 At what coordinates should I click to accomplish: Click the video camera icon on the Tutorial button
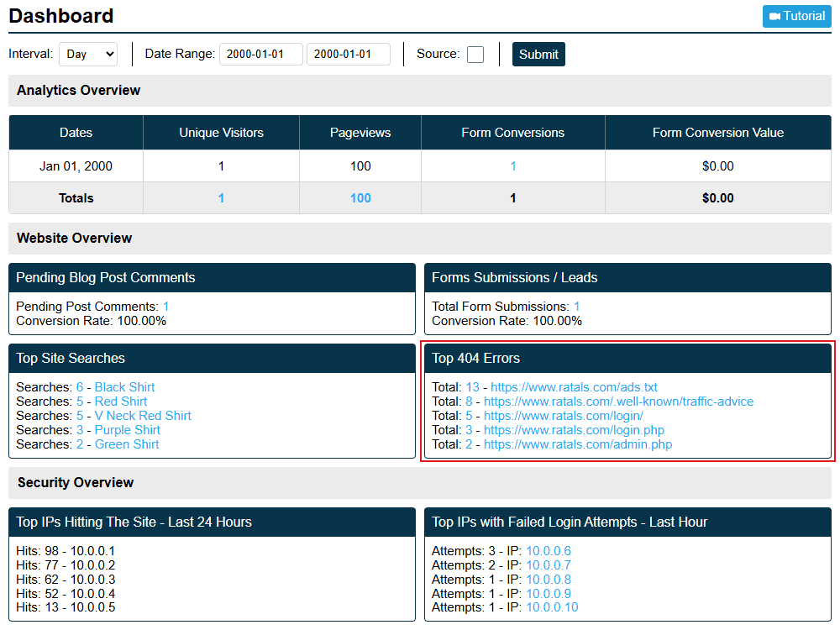coord(774,17)
